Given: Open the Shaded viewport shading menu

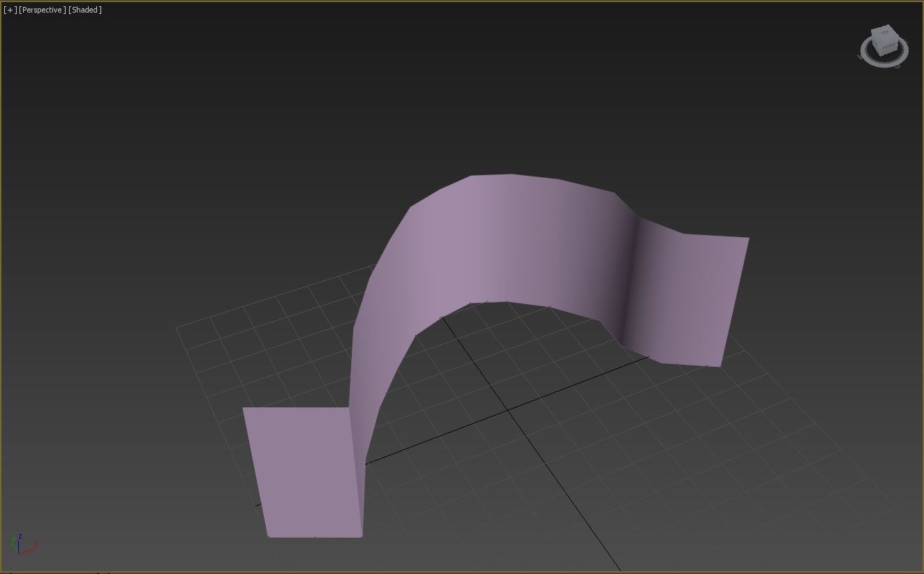Looking at the screenshot, I should click(x=85, y=10).
